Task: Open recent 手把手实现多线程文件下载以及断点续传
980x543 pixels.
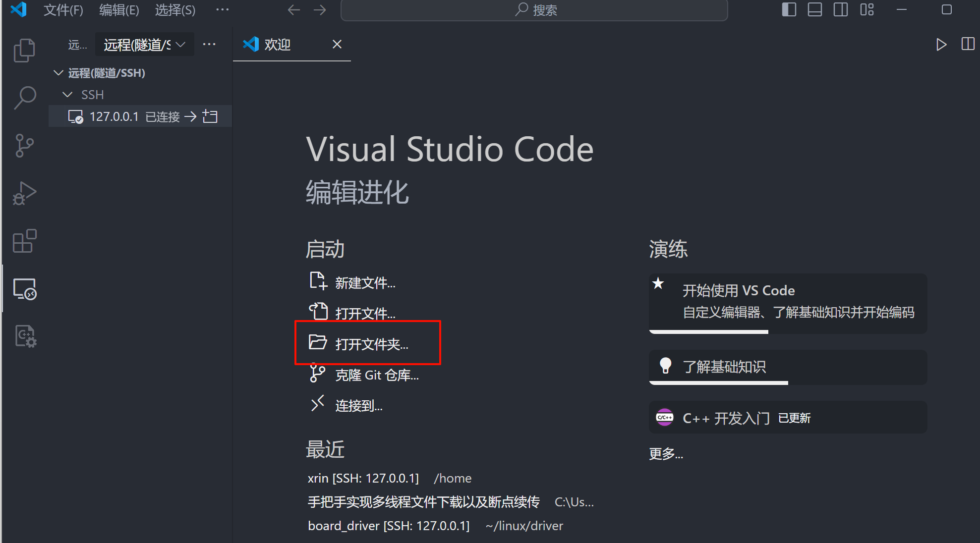Action: 424,502
